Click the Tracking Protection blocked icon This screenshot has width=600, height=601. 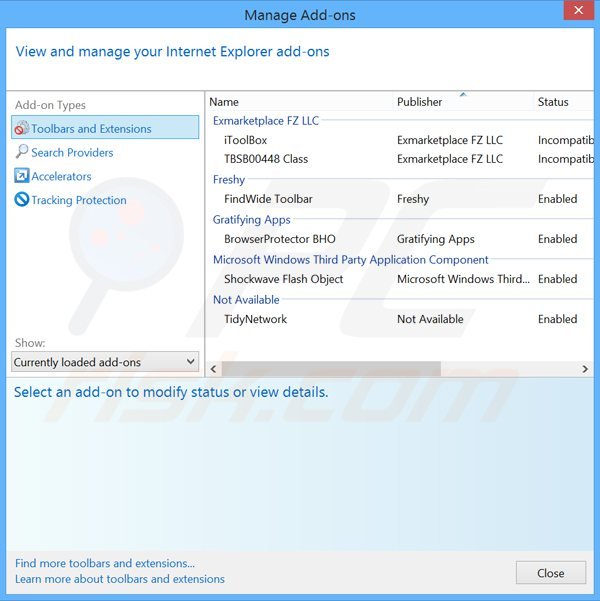coord(21,199)
